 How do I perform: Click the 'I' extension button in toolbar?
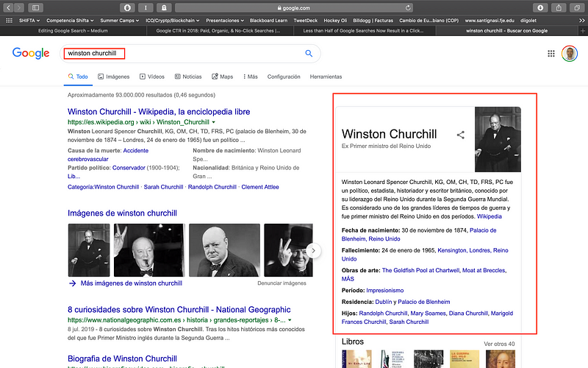click(x=146, y=7)
